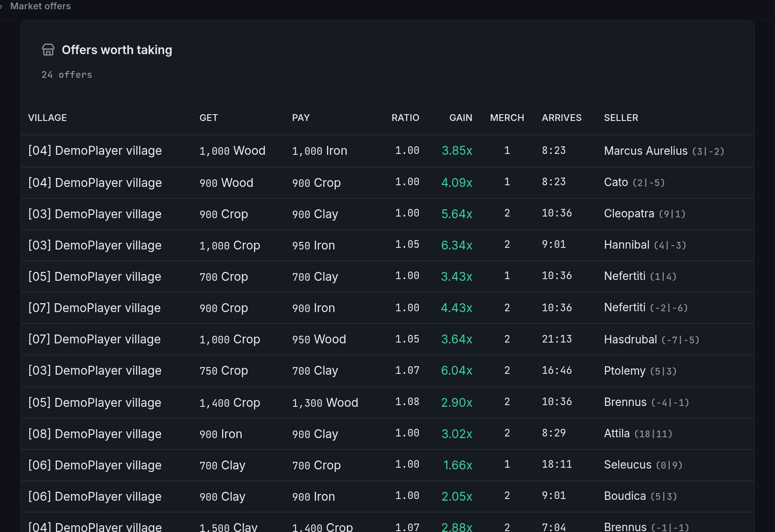Click the 3.43x gain value
Image resolution: width=775 pixels, height=532 pixels.
tap(457, 277)
